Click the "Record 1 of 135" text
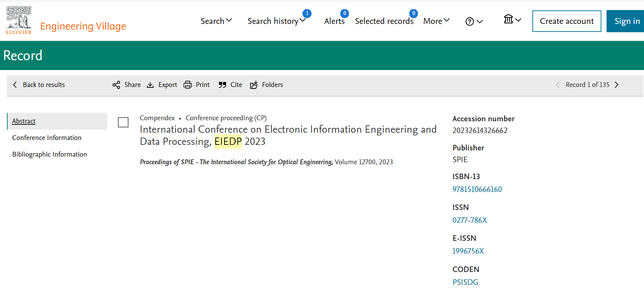 point(588,85)
